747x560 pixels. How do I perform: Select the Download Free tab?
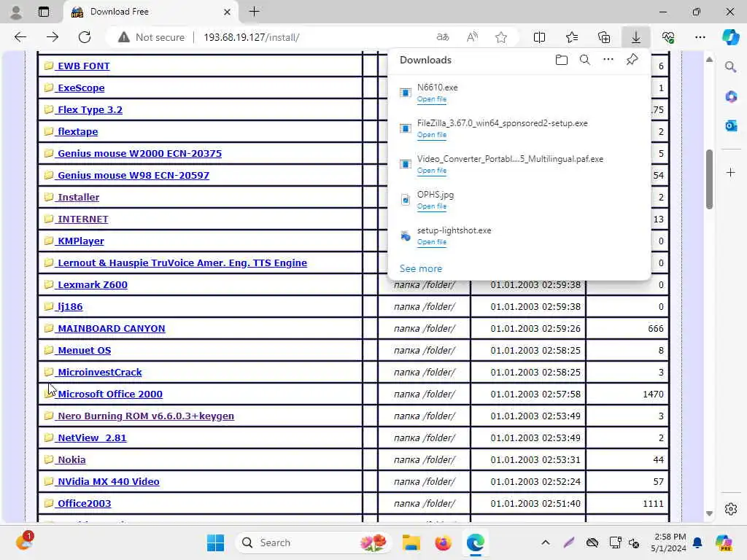tap(152, 12)
